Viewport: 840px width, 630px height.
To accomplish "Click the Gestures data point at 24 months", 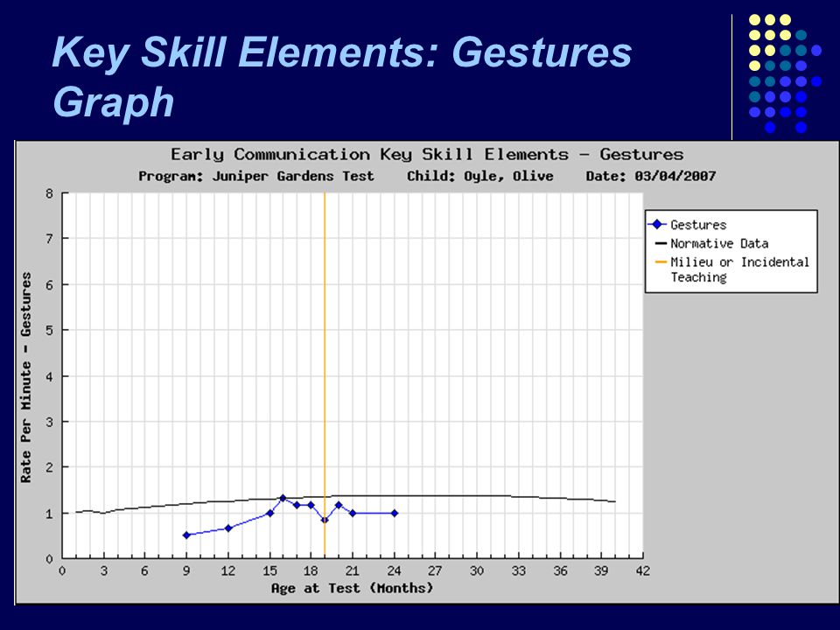I will 395,514.
